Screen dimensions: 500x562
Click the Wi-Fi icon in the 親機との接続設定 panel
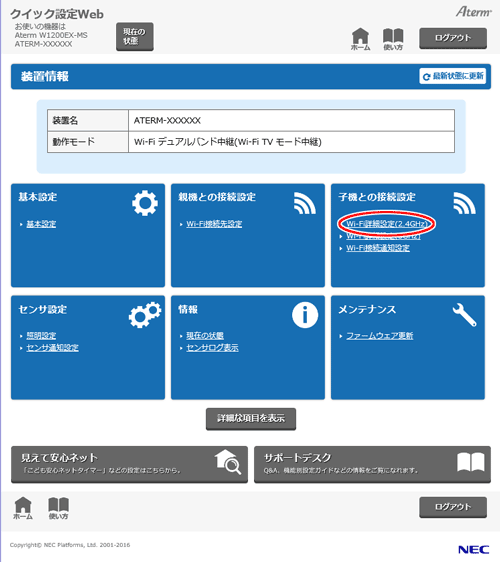click(x=305, y=203)
